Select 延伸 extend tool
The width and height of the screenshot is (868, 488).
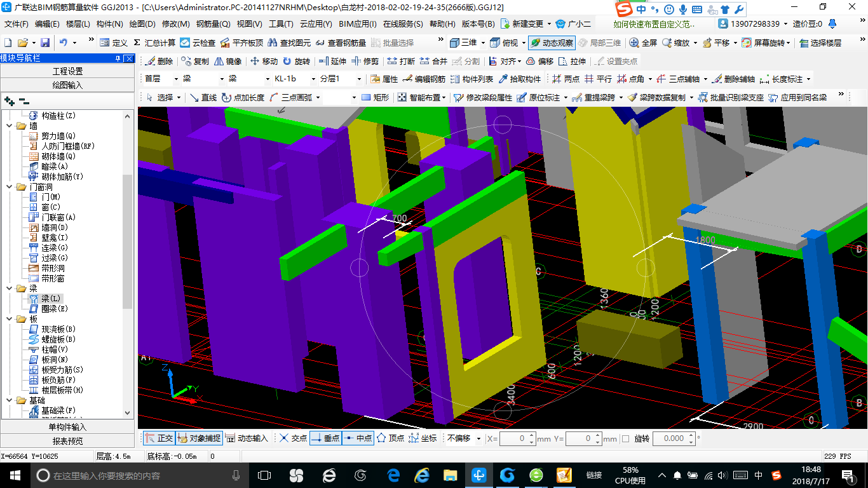point(332,61)
